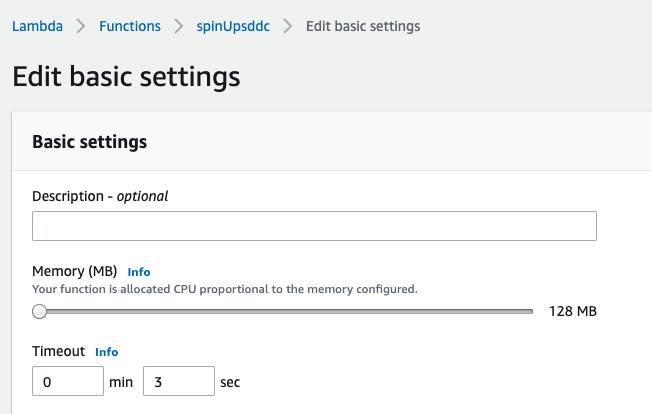Click the Memory (MB) label
The image size is (652, 414).
pos(75,271)
